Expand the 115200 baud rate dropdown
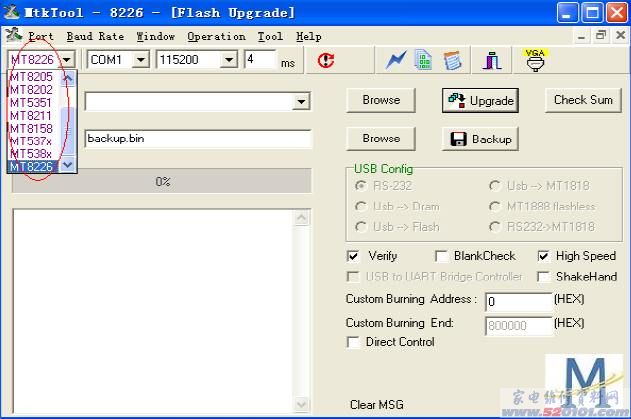Viewport: 631px width, 419px height. coord(229,60)
